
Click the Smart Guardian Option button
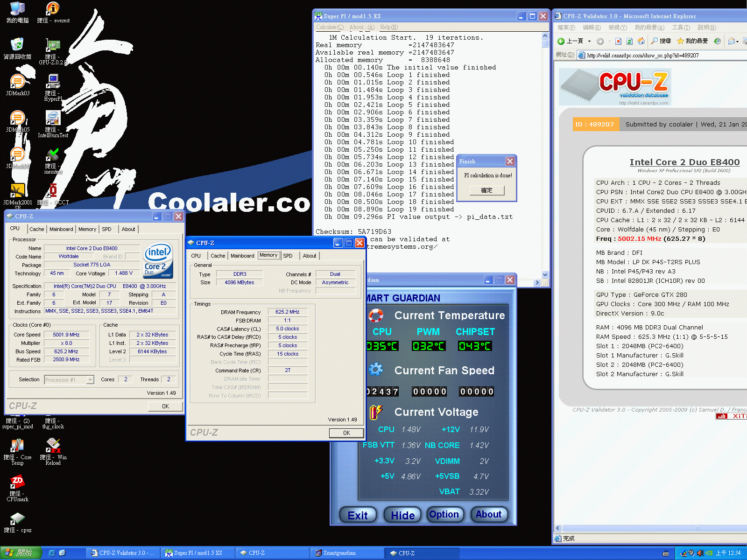444,514
